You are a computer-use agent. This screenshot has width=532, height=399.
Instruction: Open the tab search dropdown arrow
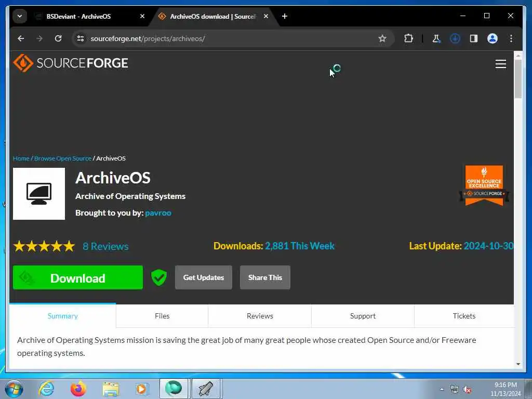[20, 16]
